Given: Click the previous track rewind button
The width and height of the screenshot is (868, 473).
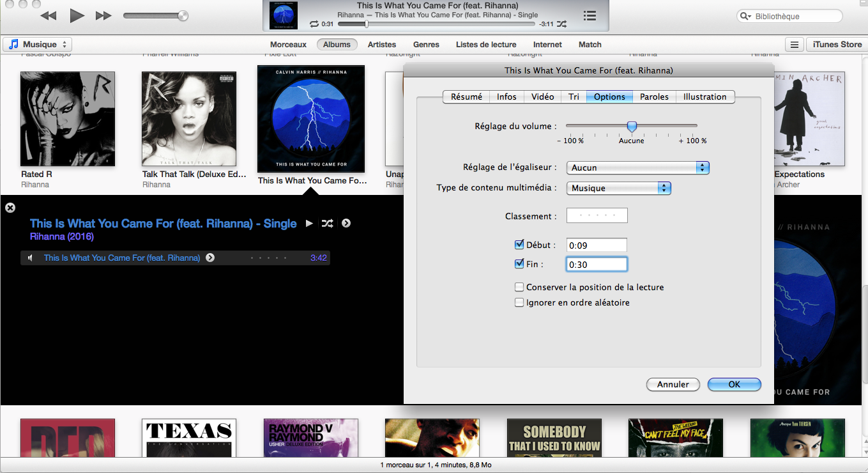Looking at the screenshot, I should [x=48, y=15].
